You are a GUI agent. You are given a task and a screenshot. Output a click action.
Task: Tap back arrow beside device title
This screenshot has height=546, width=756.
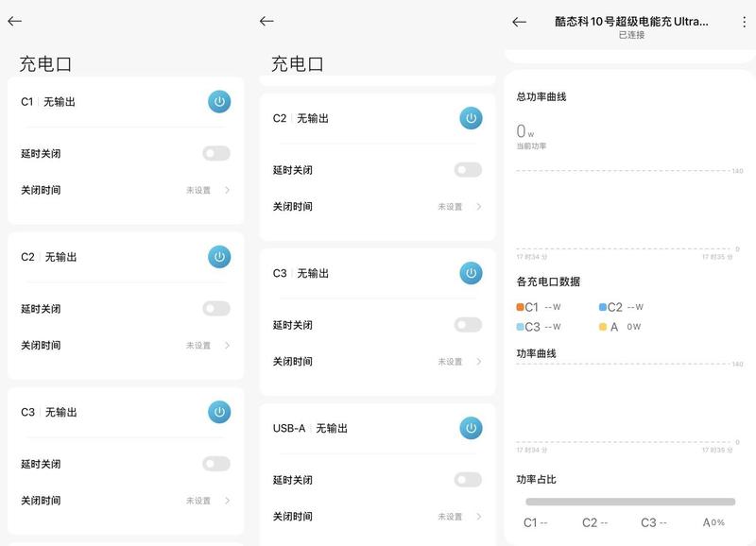point(519,22)
